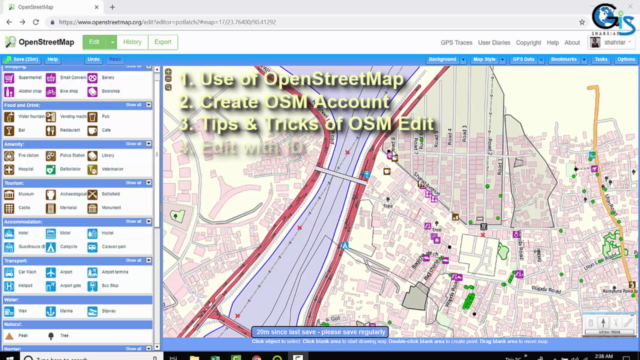Image resolution: width=640 pixels, height=360 pixels.
Task: Select the Water fountain icon
Action: 9,117
